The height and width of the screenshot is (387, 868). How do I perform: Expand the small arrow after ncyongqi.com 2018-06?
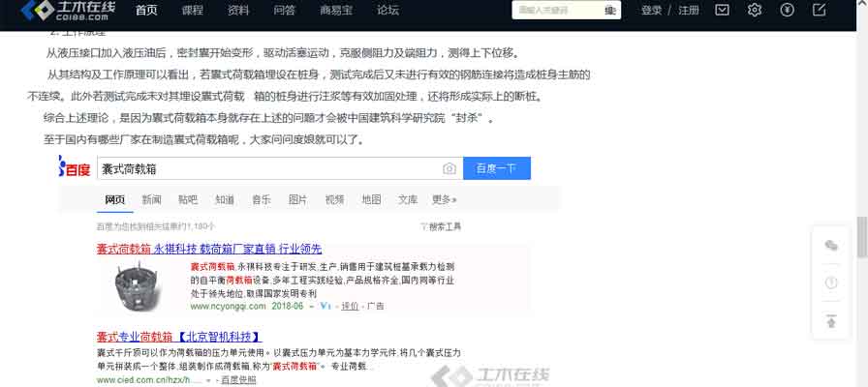[312, 306]
